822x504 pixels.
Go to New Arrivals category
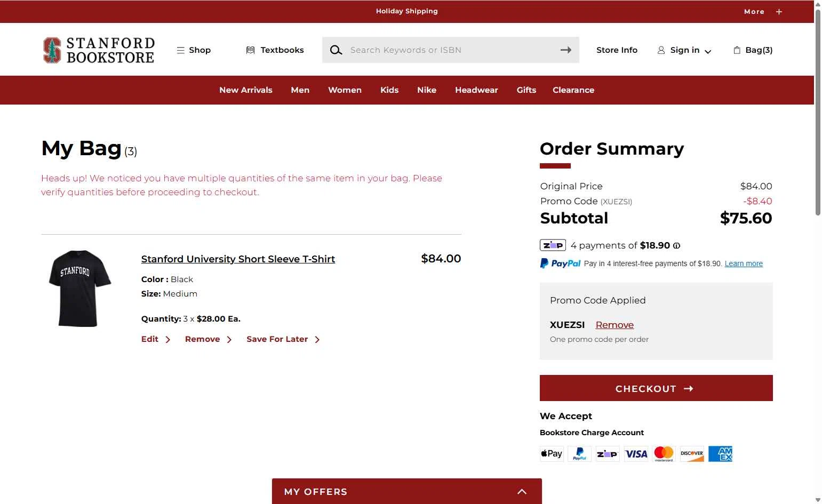point(246,90)
